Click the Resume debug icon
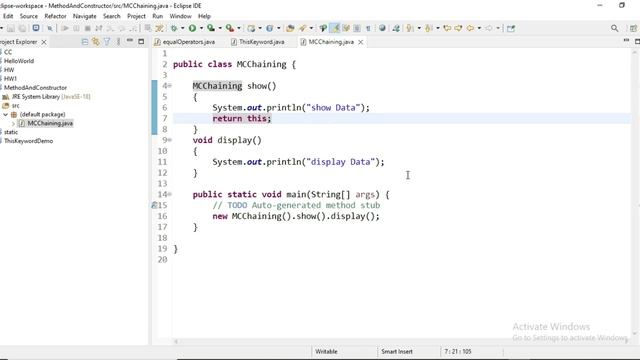The image size is (640, 360). coord(64,28)
